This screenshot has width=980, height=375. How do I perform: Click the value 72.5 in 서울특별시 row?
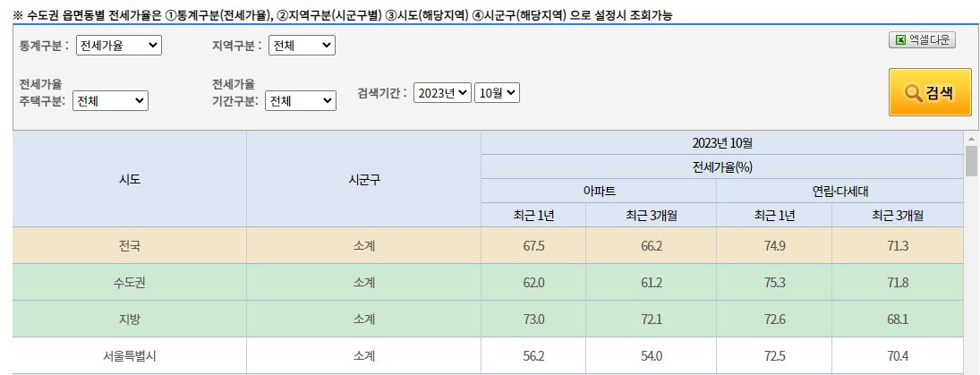[x=774, y=356]
